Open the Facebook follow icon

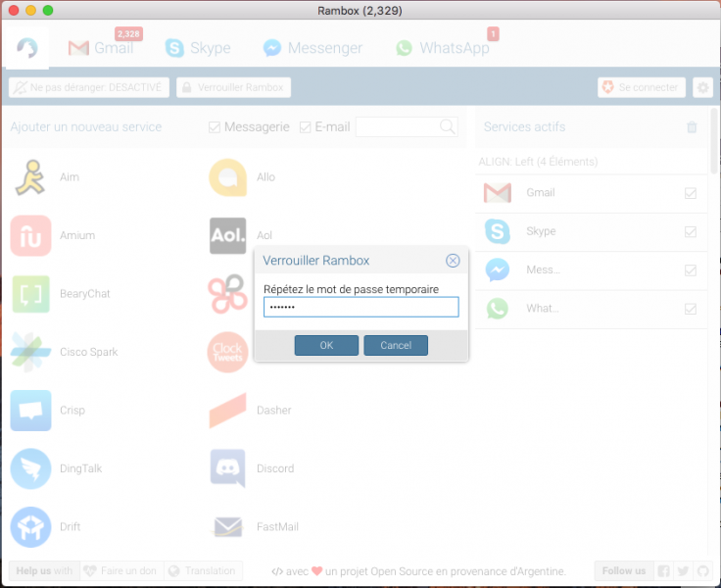point(663,571)
